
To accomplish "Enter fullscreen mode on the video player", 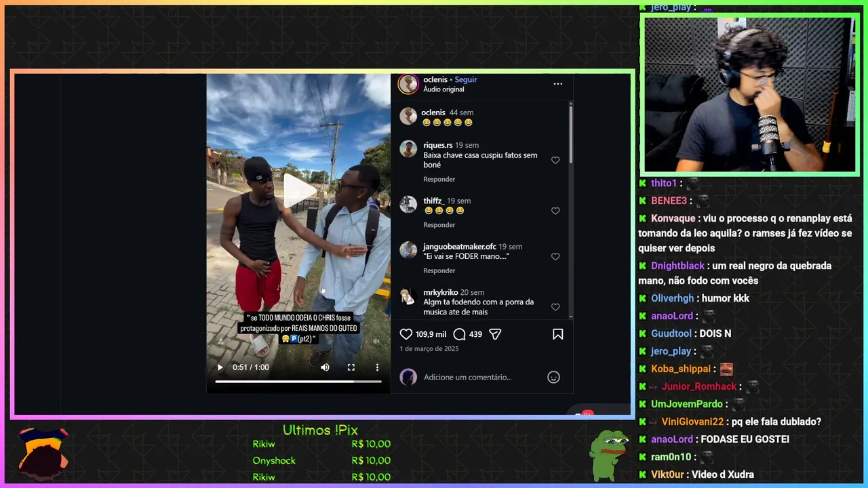I will (351, 367).
